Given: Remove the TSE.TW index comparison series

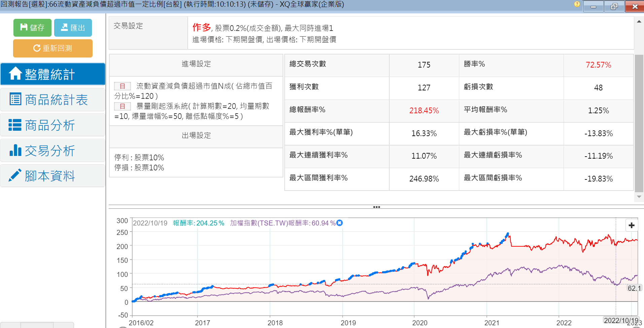Looking at the screenshot, I should (339, 223).
